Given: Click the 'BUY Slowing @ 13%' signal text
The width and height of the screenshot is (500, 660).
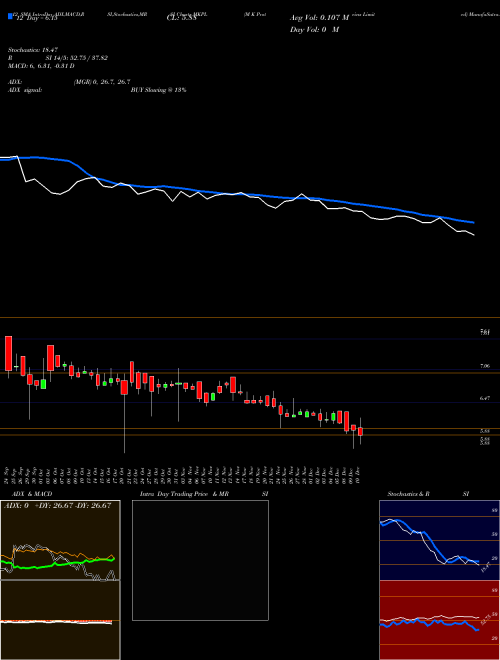Looking at the screenshot, I should pyautogui.click(x=159, y=90).
